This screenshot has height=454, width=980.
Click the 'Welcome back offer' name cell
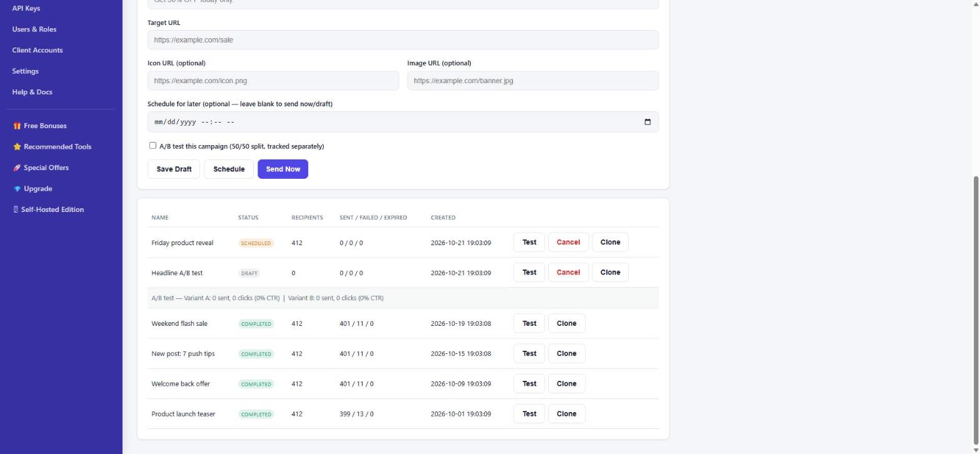[x=181, y=384]
